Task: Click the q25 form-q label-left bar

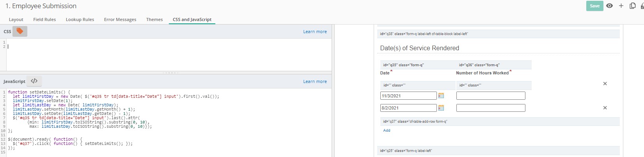Action: click(499, 151)
